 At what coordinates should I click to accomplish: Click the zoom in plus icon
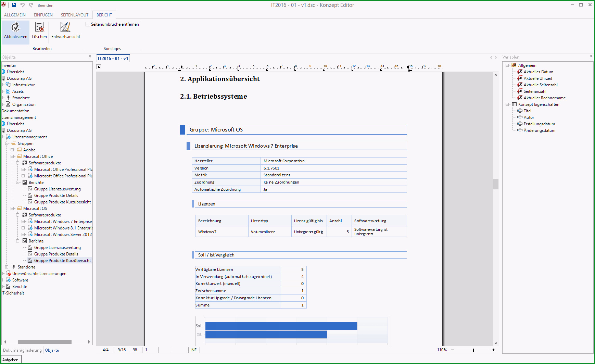(x=493, y=350)
